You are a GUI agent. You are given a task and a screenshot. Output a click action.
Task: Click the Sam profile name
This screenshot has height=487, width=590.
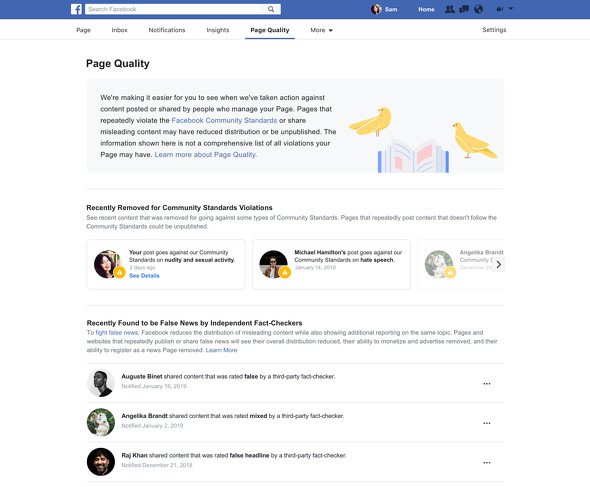[x=391, y=9]
